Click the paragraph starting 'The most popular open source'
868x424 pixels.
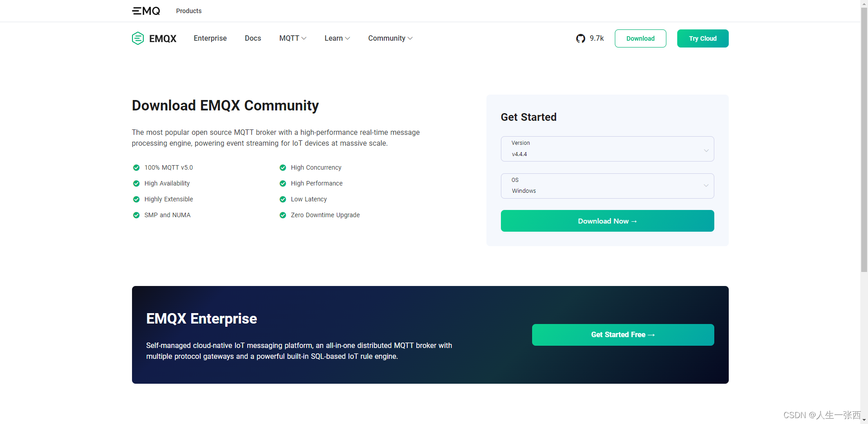276,138
